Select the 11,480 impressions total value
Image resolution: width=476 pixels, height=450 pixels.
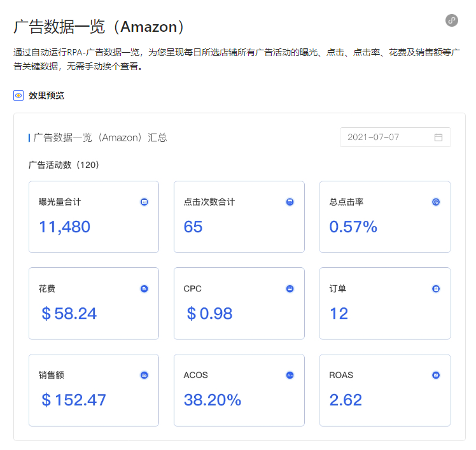[x=65, y=227]
